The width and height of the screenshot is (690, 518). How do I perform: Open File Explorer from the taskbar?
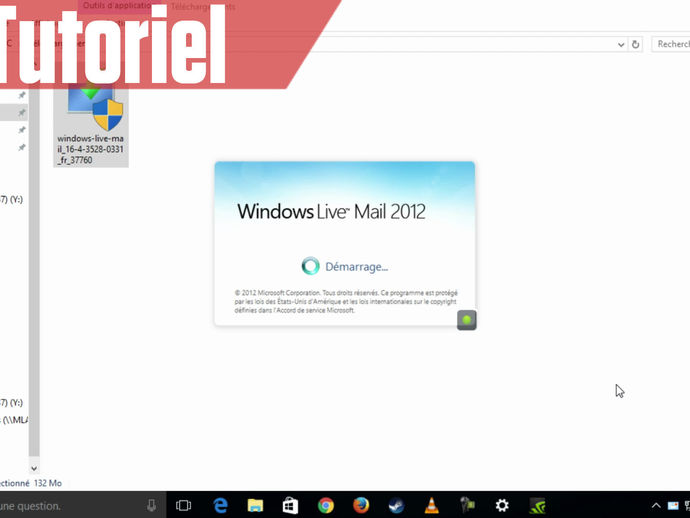coord(255,505)
